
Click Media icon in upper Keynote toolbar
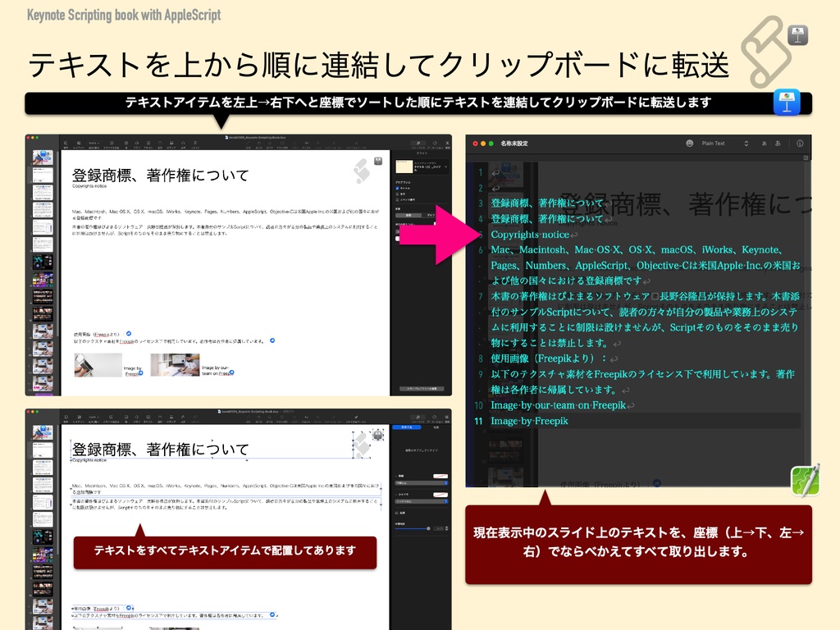point(171,143)
